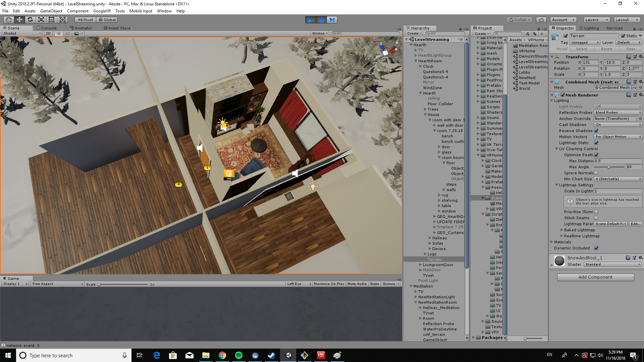Open the Shaded draw mode dropdown
The image size is (644, 362).
[22, 34]
